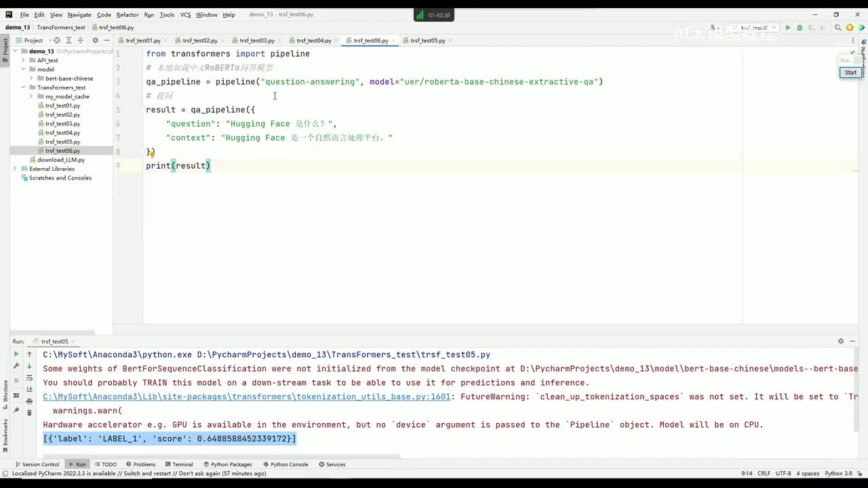Open the colorful toolbox icon in toolbar

point(861,28)
